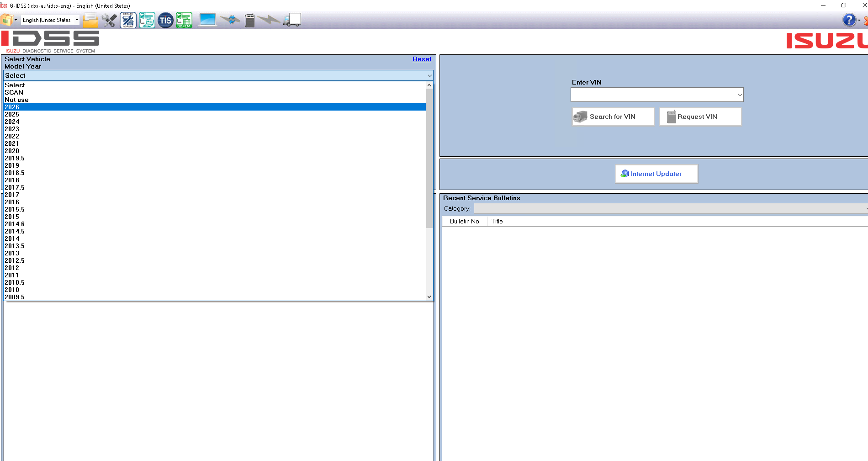Screen dimensions: 868x461
Task: Click the Bulletin No. column header
Action: (x=465, y=221)
